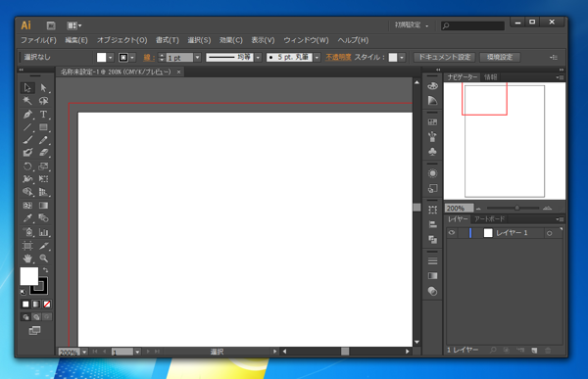Select the Blend tool
The height and width of the screenshot is (379, 588).
[43, 218]
